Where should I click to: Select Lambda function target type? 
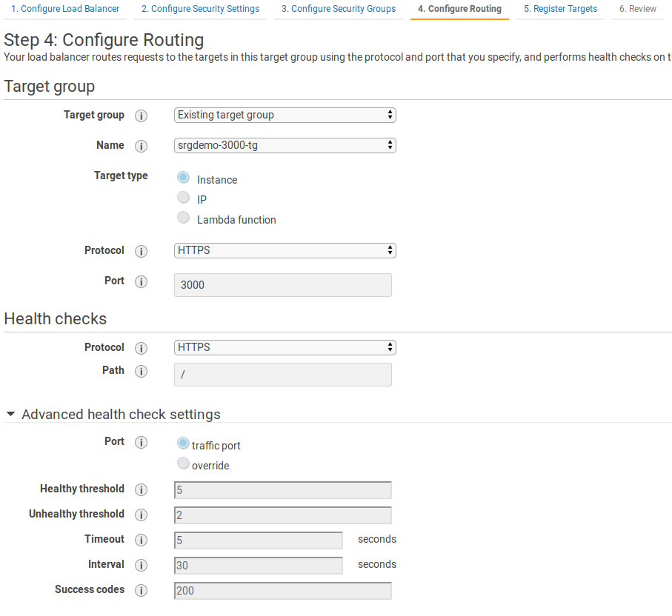[184, 218]
